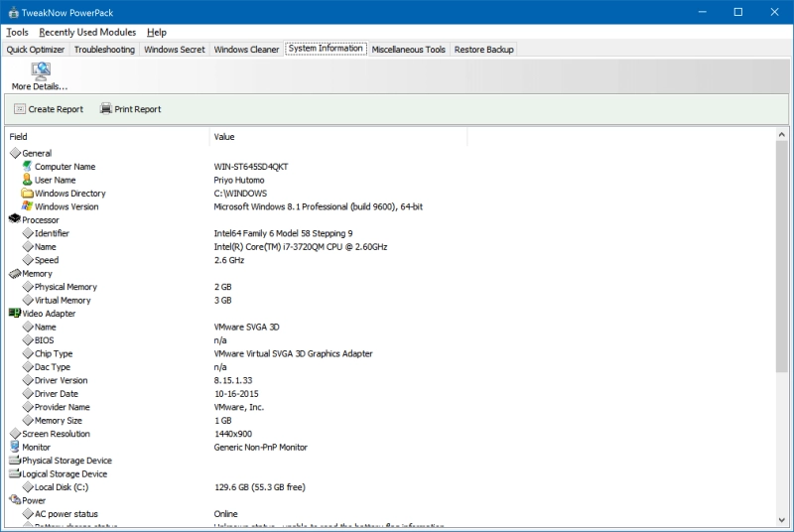Click the scrollbar up arrow
Image resolution: width=794 pixels, height=532 pixels.
point(781,135)
